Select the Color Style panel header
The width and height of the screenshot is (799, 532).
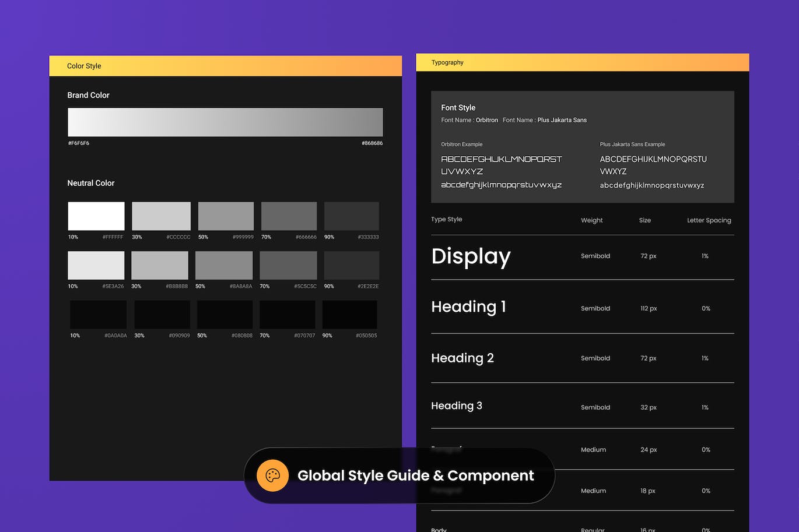pyautogui.click(x=225, y=66)
